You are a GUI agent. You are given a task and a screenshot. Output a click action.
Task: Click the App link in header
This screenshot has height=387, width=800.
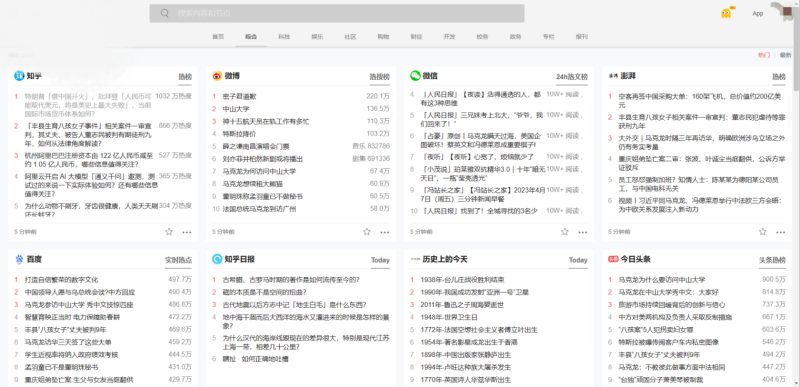(x=758, y=14)
